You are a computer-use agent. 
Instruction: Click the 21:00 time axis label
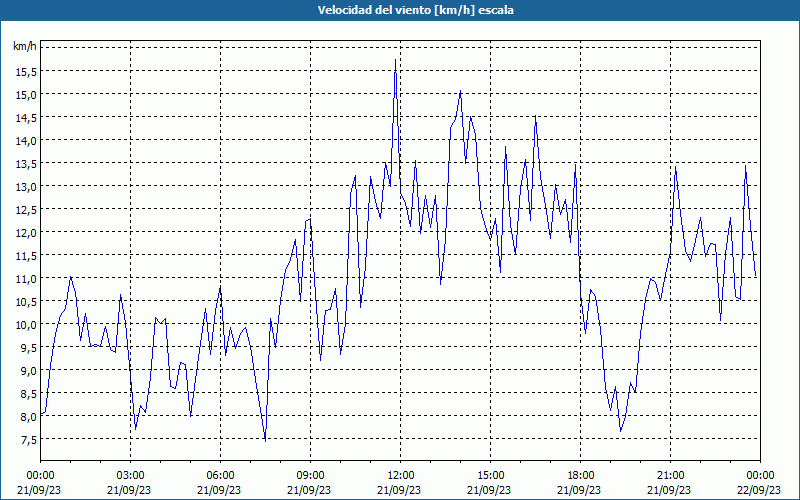[x=670, y=476]
